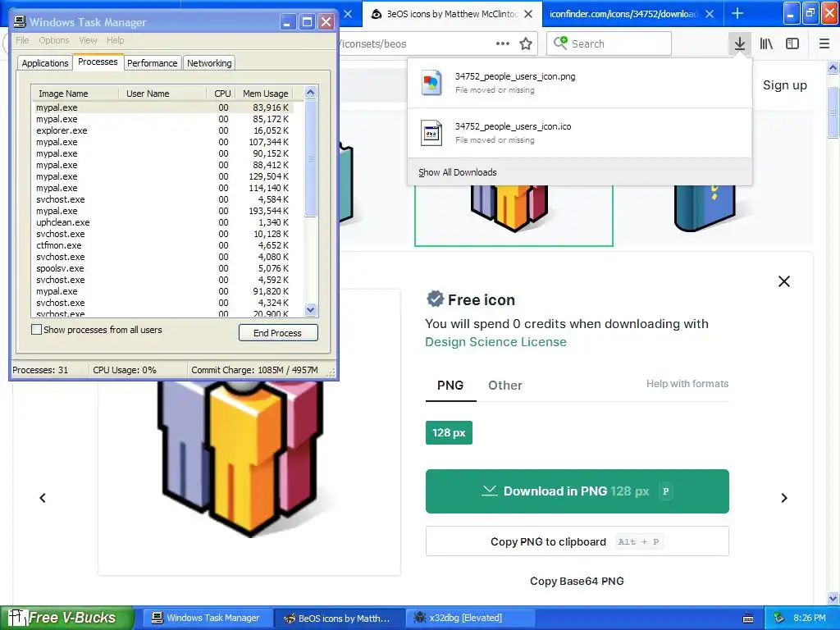Close the Free icon download panel
This screenshot has height=630, width=840.
coord(783,281)
